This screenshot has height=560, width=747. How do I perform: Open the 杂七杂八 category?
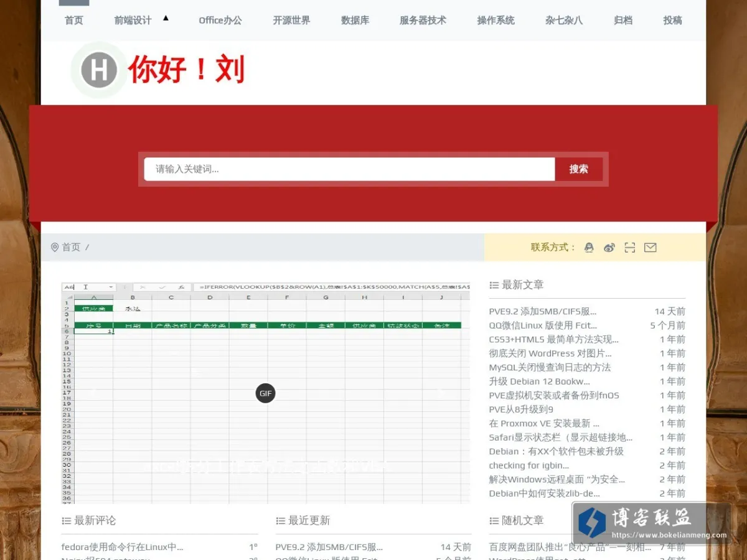564,21
